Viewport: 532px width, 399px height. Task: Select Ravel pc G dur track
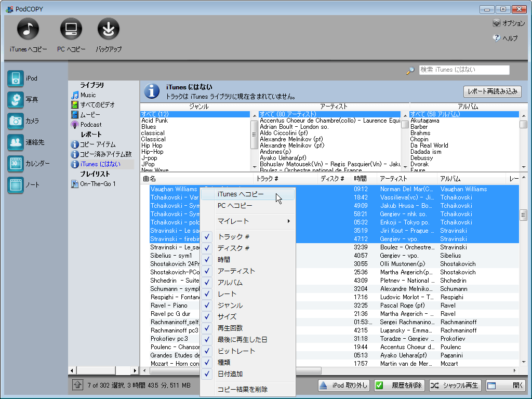tap(334, 314)
